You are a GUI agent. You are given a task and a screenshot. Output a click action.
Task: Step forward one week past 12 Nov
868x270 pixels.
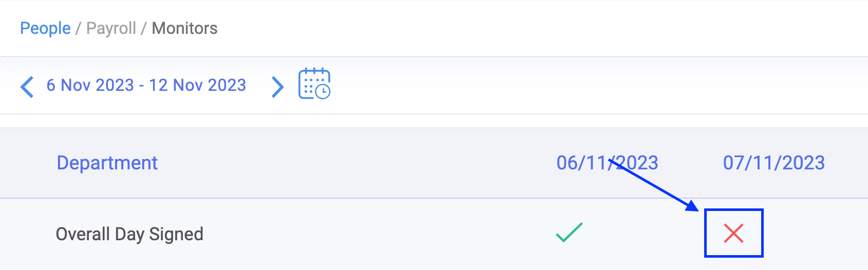[x=277, y=87]
